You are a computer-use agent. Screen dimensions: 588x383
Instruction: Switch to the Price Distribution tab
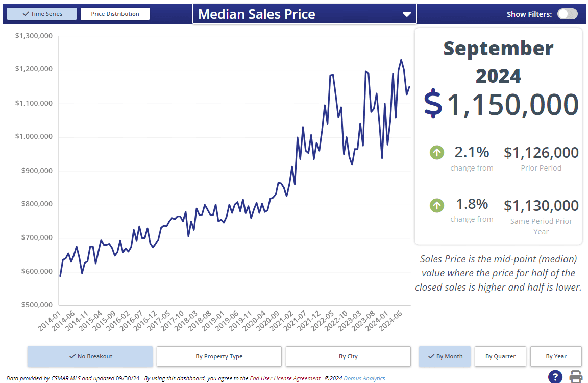pos(115,14)
